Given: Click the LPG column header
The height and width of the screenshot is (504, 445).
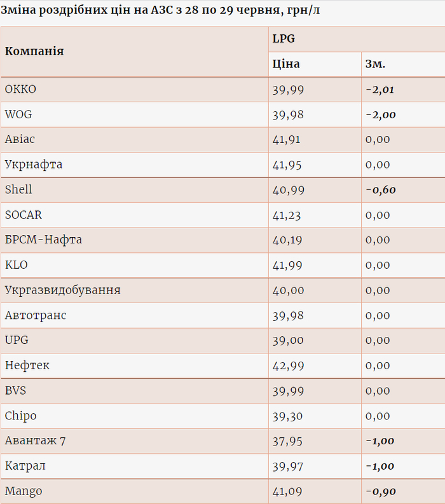Looking at the screenshot, I should click(284, 39).
